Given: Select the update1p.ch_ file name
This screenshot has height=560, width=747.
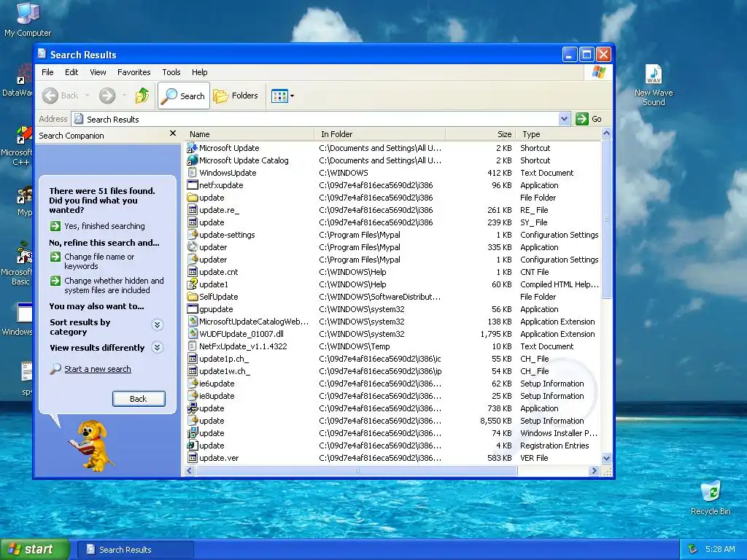Looking at the screenshot, I should [224, 359].
